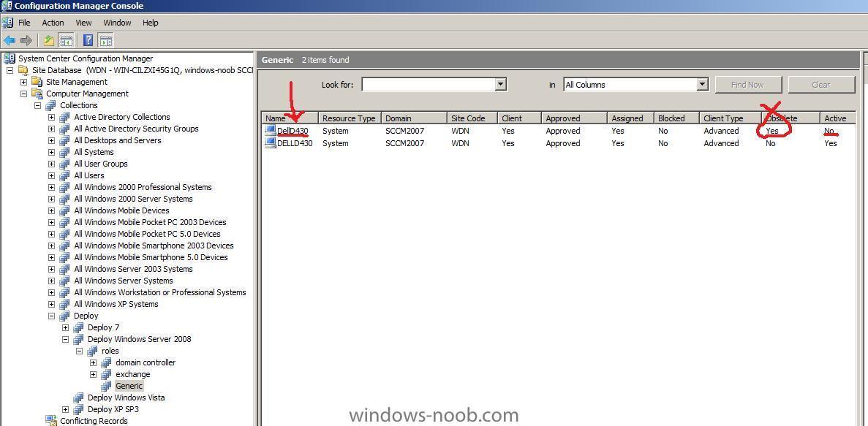This screenshot has height=426, width=868.
Task: Sort by the Name column header
Action: pyautogui.click(x=290, y=118)
